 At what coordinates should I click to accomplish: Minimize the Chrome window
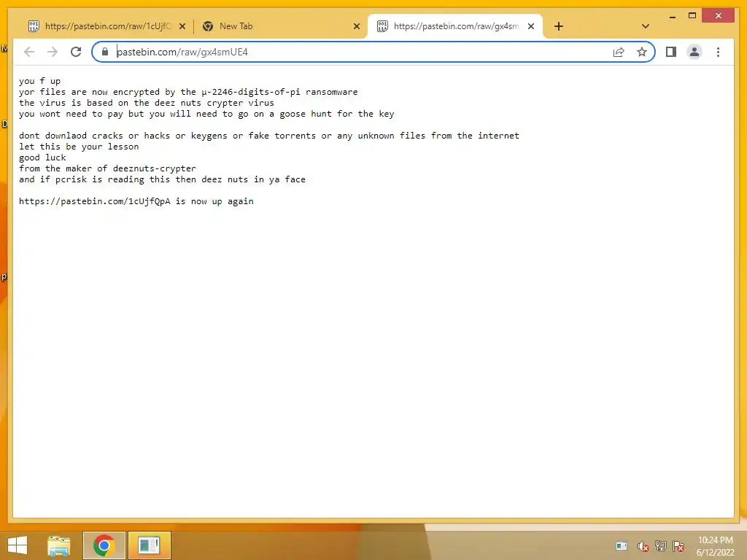click(x=672, y=16)
